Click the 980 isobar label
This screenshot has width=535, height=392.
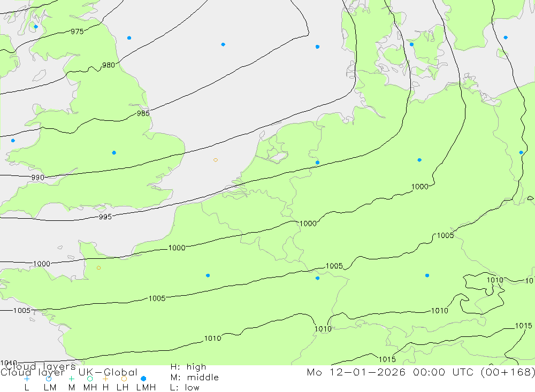(109, 65)
